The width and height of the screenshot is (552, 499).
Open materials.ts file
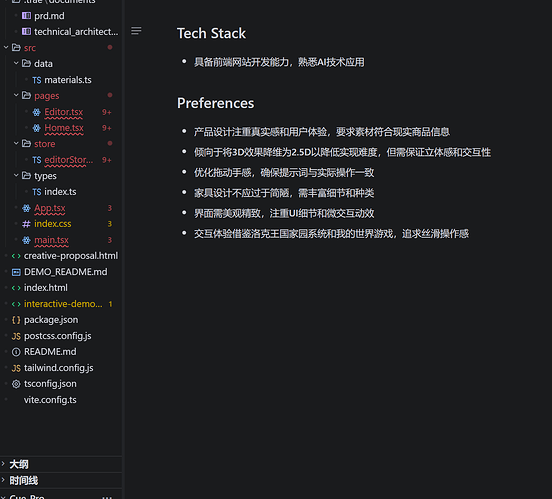point(68,80)
